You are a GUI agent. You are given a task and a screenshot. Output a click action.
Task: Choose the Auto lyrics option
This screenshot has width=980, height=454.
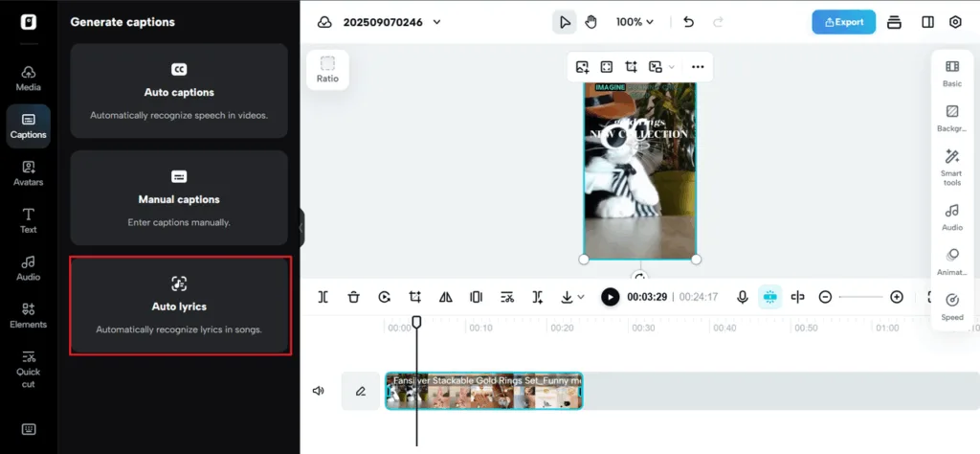(x=180, y=306)
